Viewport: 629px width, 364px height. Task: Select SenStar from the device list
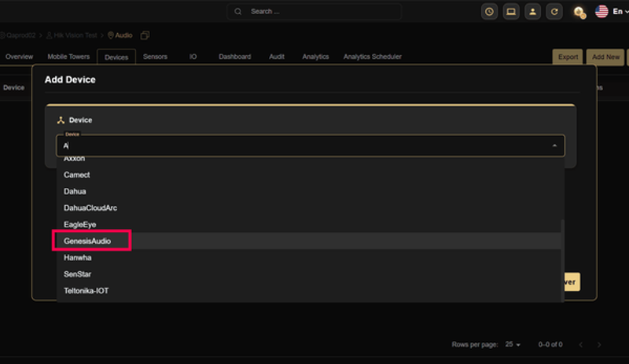[x=310, y=274]
